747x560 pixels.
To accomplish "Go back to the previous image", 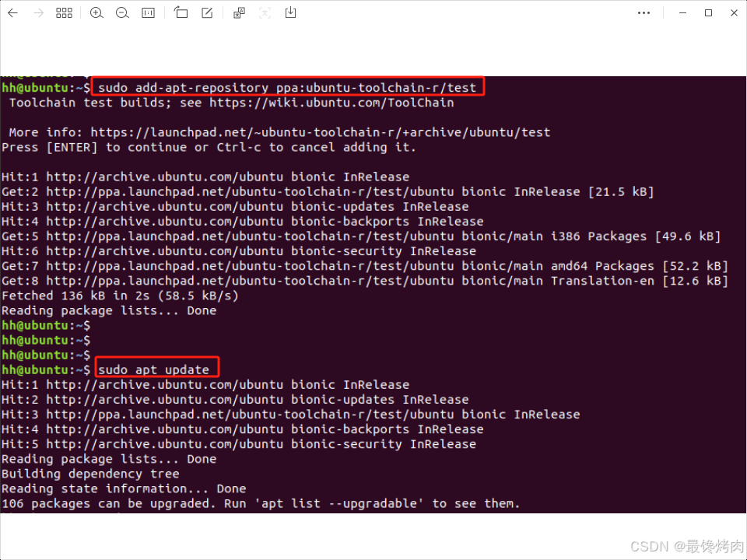I will pos(13,13).
